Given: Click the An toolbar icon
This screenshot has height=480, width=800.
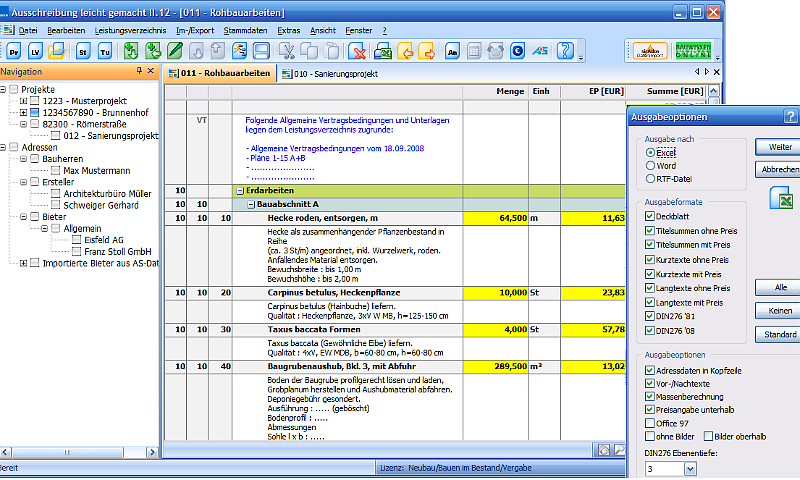Looking at the screenshot, I should click(x=452, y=51).
